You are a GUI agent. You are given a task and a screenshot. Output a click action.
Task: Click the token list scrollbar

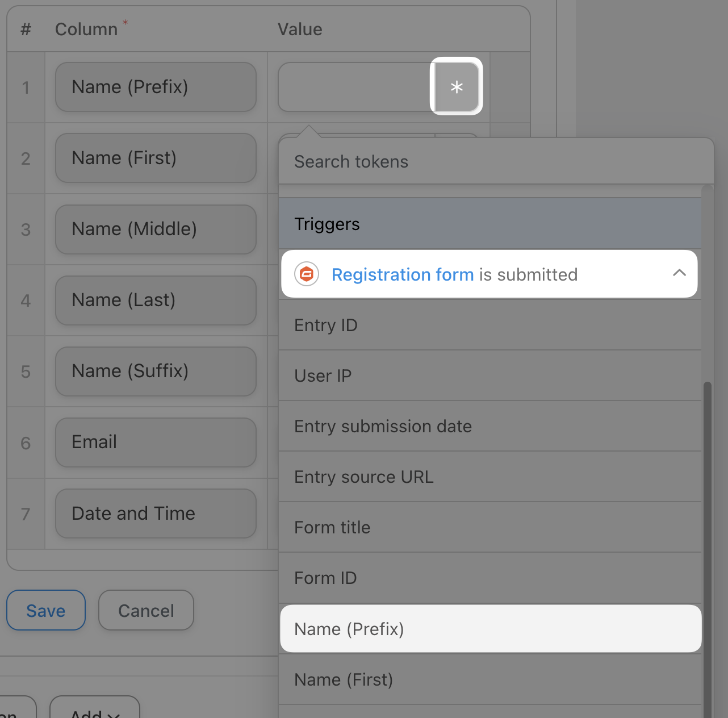click(x=707, y=511)
